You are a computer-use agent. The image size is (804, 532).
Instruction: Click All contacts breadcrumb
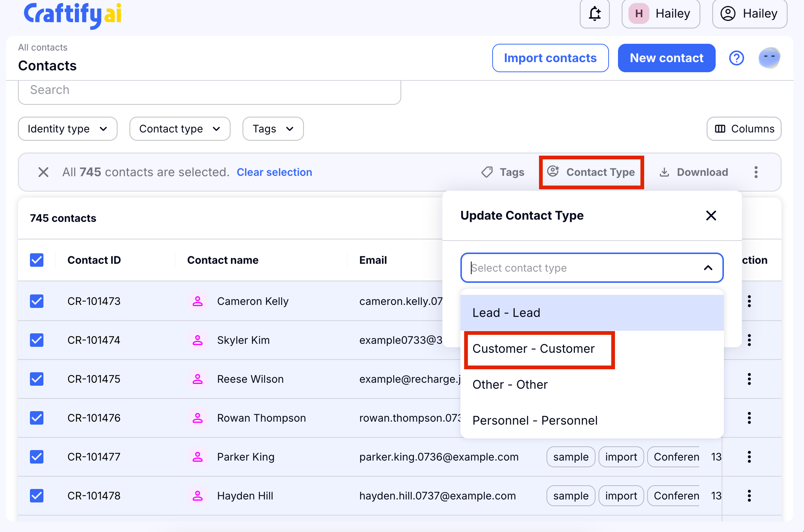coord(43,48)
